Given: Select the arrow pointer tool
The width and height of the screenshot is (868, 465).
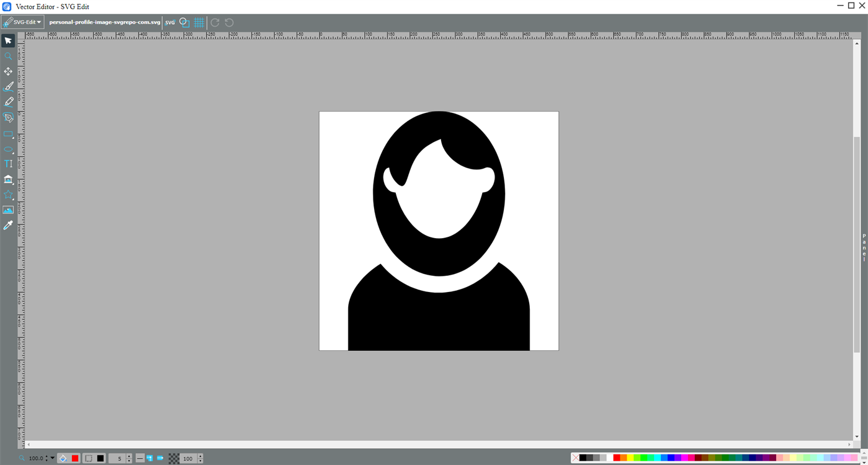Looking at the screenshot, I should pyautogui.click(x=8, y=40).
